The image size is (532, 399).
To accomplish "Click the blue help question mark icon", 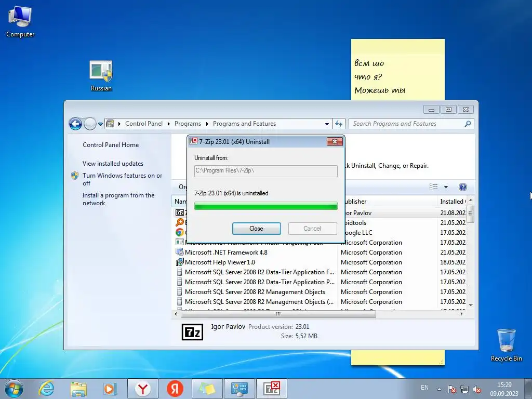I will (x=463, y=187).
